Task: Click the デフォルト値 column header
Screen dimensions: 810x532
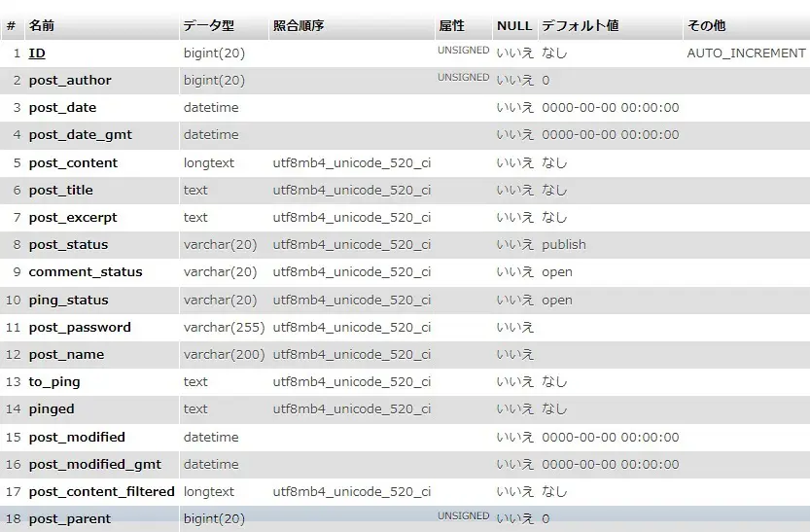Action: pos(580,25)
